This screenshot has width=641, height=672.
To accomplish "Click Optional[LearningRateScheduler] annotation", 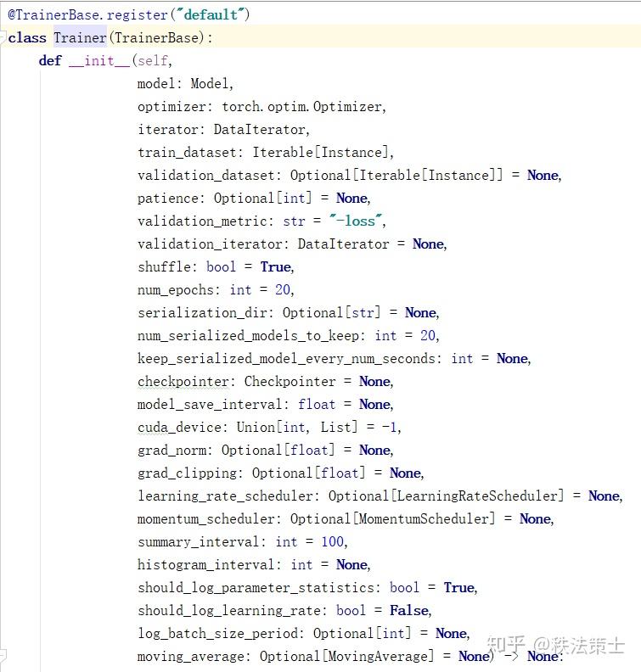I will (x=446, y=496).
